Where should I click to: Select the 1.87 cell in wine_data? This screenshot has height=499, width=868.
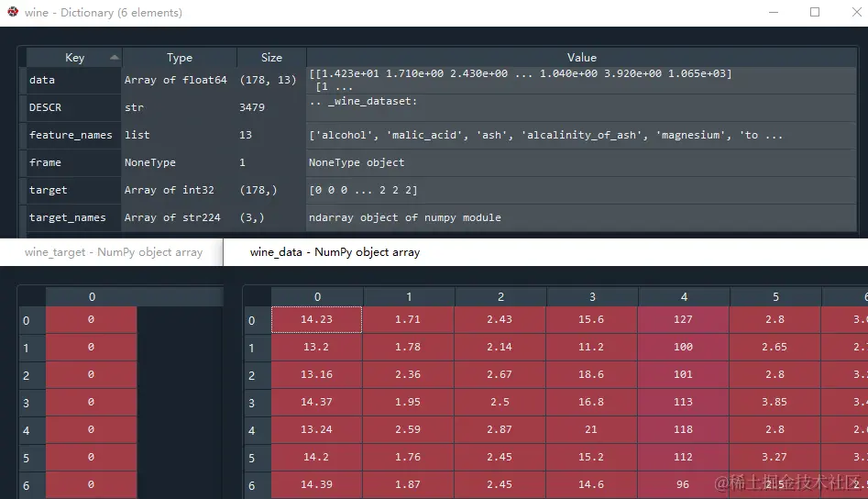pyautogui.click(x=408, y=484)
